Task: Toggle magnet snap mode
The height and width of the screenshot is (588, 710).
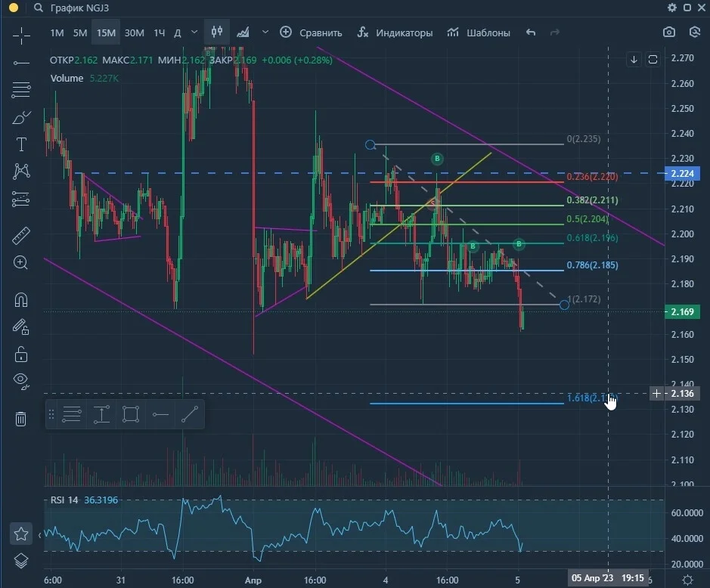Action: point(21,300)
